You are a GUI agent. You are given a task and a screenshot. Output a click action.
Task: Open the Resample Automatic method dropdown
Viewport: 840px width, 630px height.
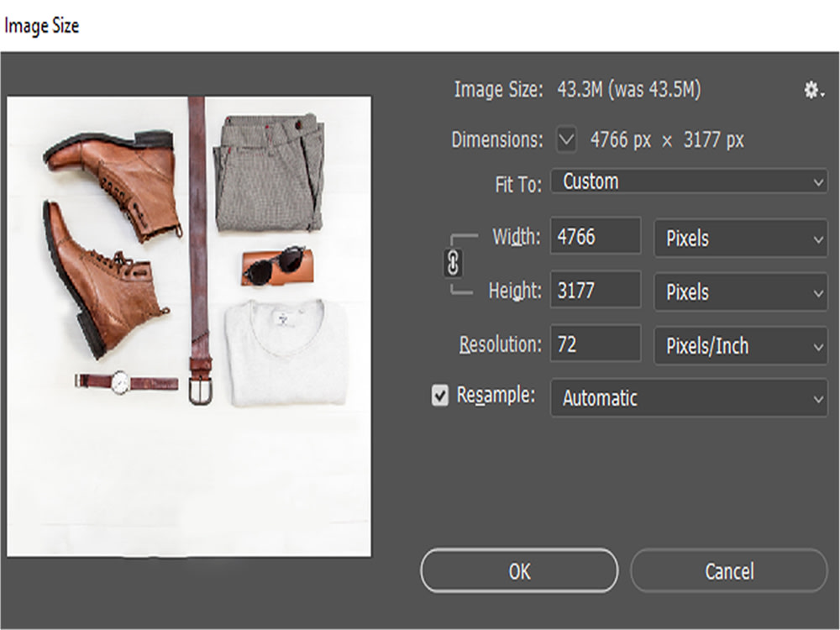(689, 398)
